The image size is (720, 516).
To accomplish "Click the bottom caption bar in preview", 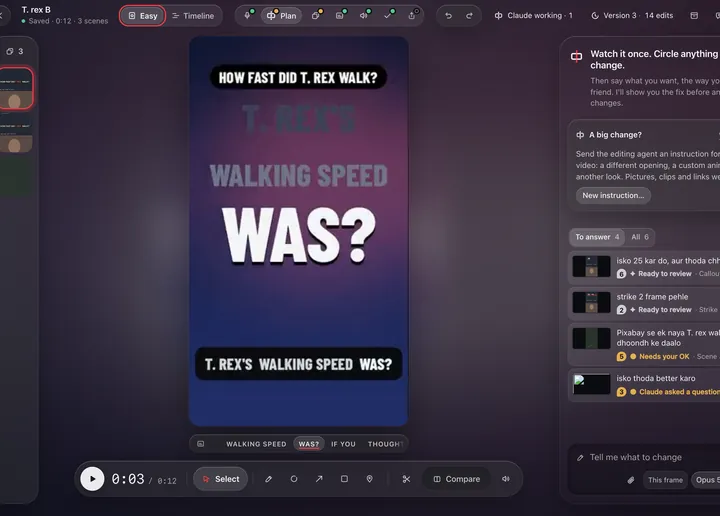I will [298, 364].
